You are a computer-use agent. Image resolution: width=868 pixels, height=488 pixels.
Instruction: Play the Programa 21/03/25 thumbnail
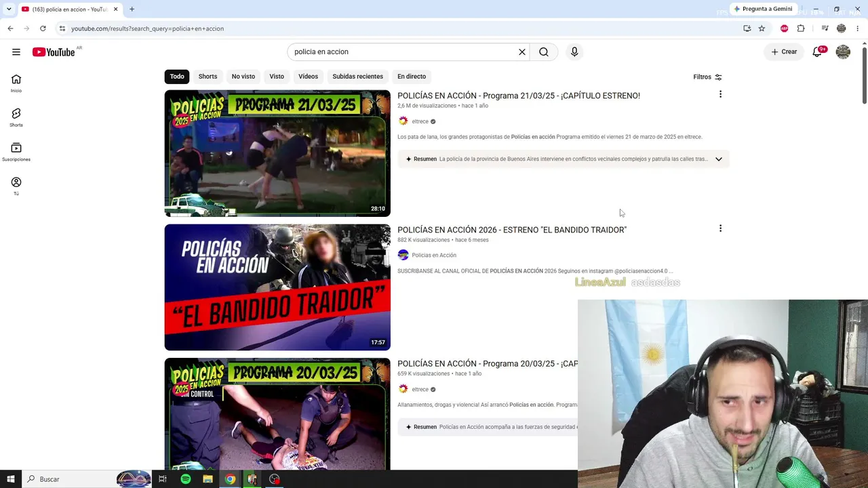(x=277, y=153)
